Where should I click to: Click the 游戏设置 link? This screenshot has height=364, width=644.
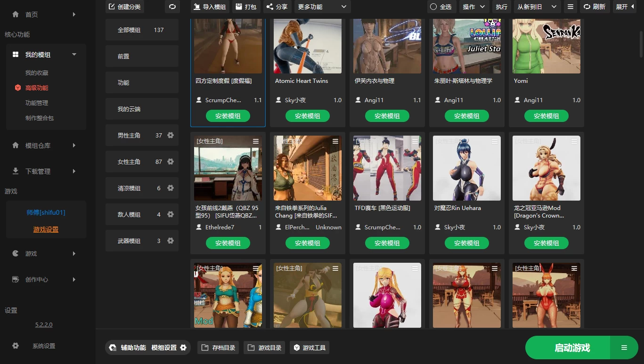46,229
